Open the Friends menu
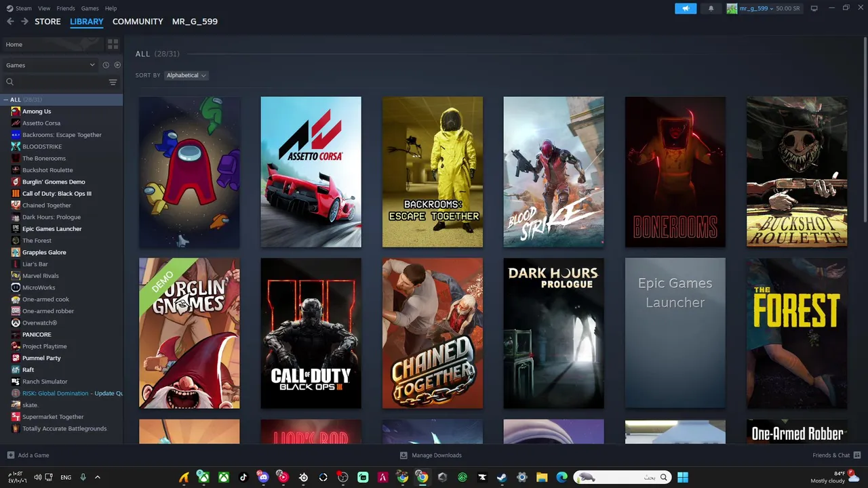 [x=66, y=8]
